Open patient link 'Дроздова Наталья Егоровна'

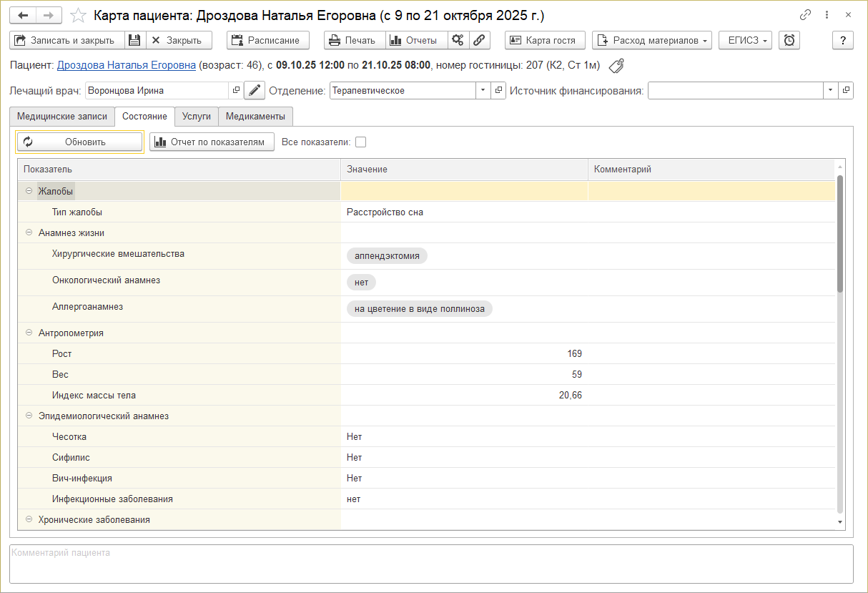click(127, 66)
